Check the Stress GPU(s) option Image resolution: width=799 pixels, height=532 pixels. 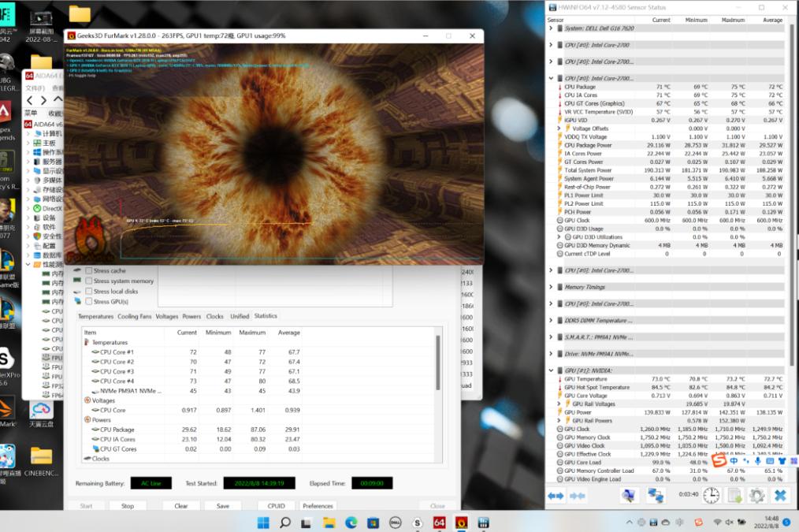(89, 301)
